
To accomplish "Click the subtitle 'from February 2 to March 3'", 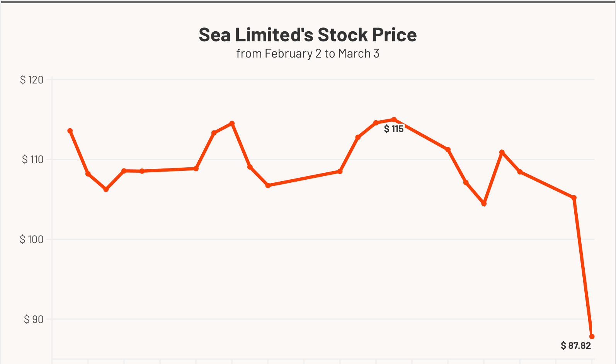I will [x=308, y=53].
